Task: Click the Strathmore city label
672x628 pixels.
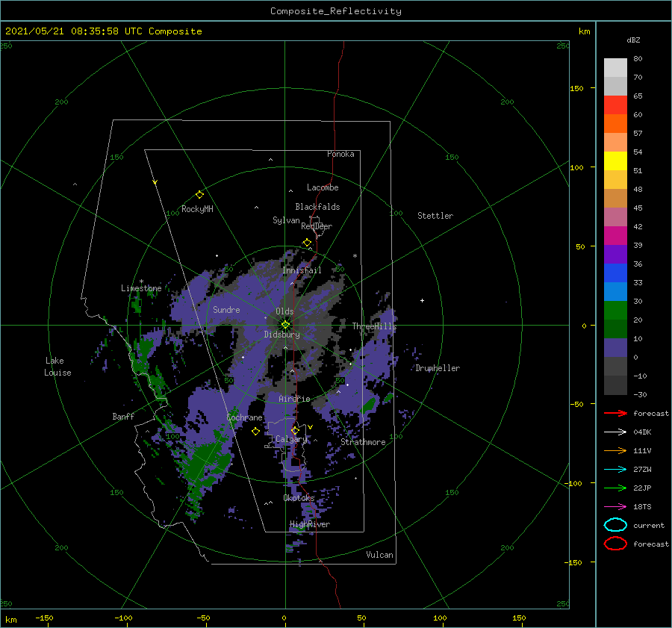Action: coord(363,442)
